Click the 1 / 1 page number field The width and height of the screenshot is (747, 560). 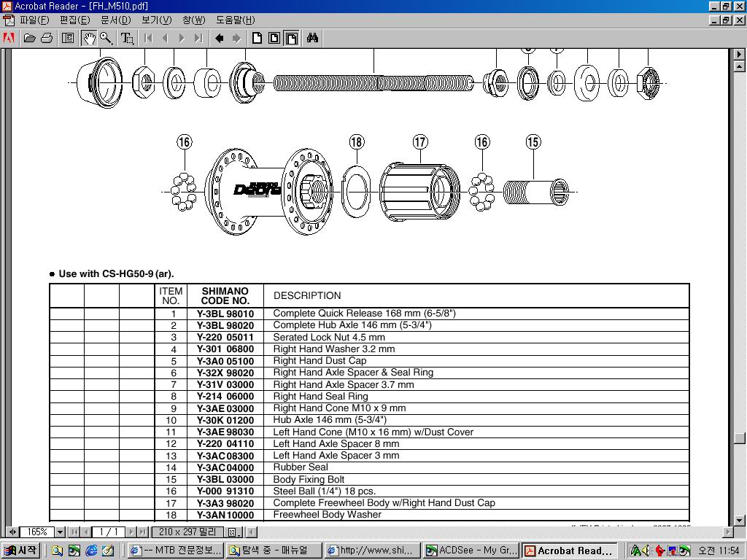[109, 532]
